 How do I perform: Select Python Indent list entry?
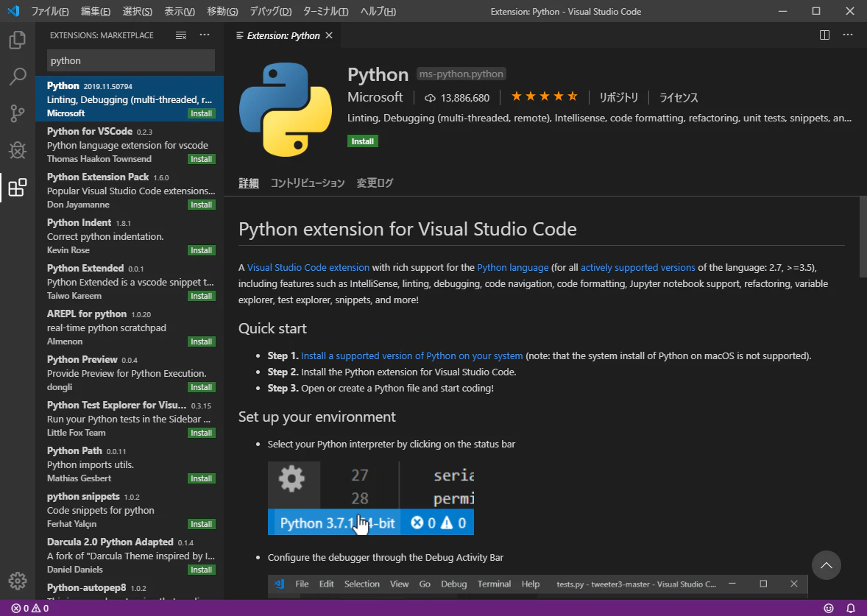point(130,236)
